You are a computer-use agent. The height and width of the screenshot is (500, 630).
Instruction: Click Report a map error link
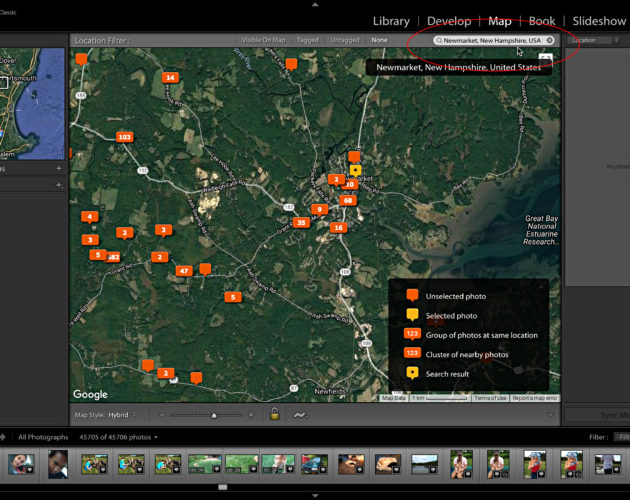coord(535,398)
